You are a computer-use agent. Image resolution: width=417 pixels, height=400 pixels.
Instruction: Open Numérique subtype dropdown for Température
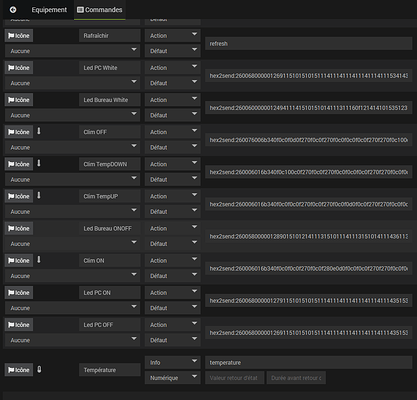coord(173,378)
